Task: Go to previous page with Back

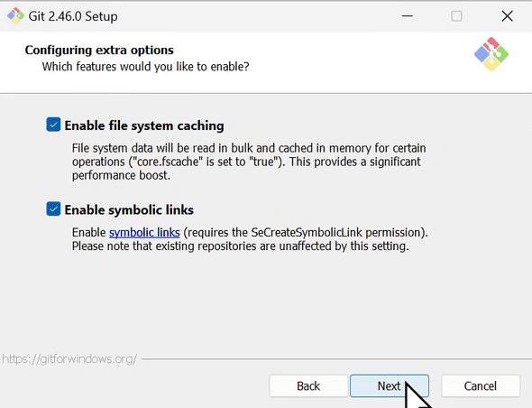Action: [308, 386]
